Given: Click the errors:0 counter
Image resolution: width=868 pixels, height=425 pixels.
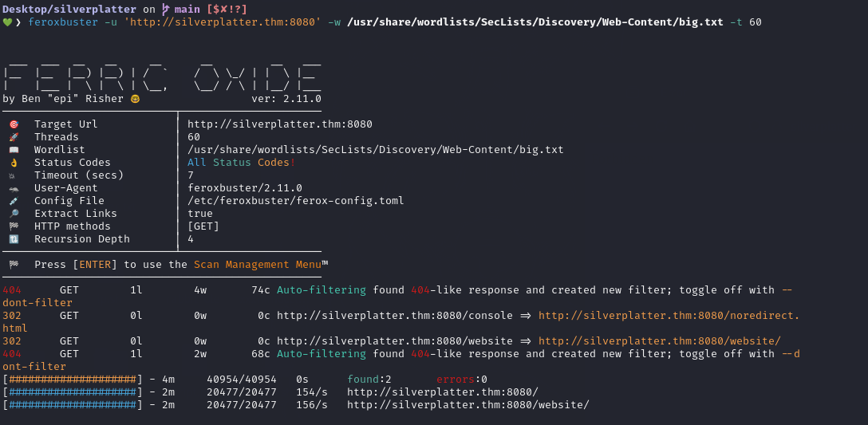Looking at the screenshot, I should coord(462,380).
